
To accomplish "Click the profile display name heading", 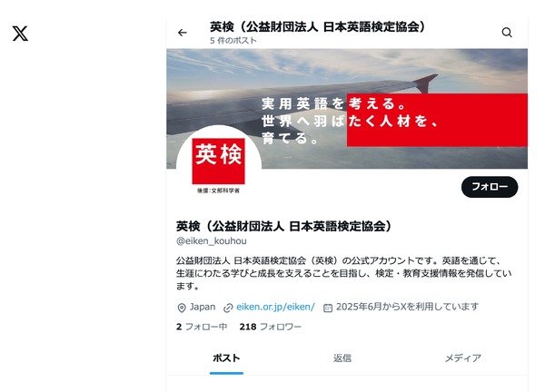I will [284, 226].
